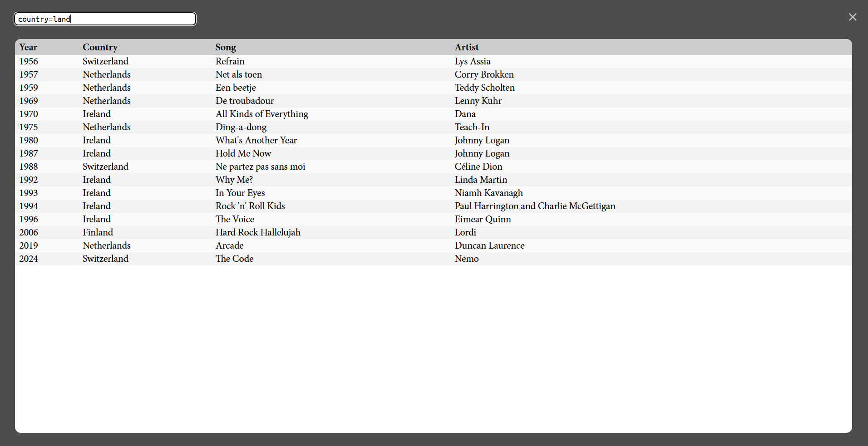Click artist Linda Martin

point(480,180)
